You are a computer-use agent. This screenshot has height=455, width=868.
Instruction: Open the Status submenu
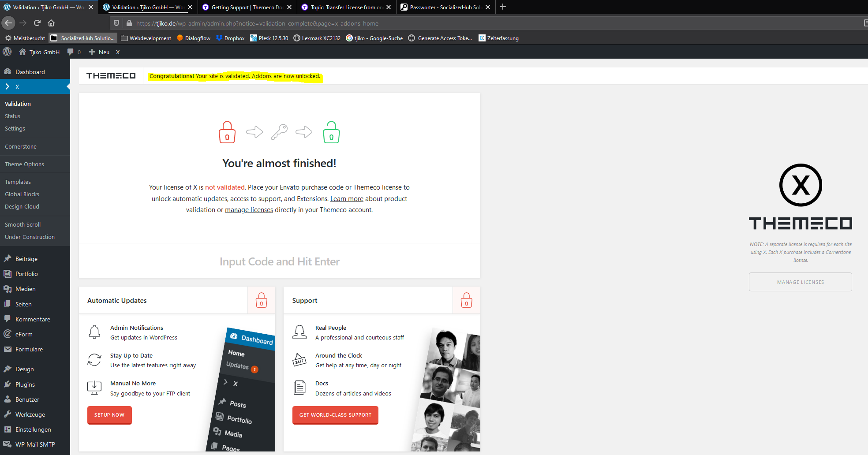[x=12, y=116]
